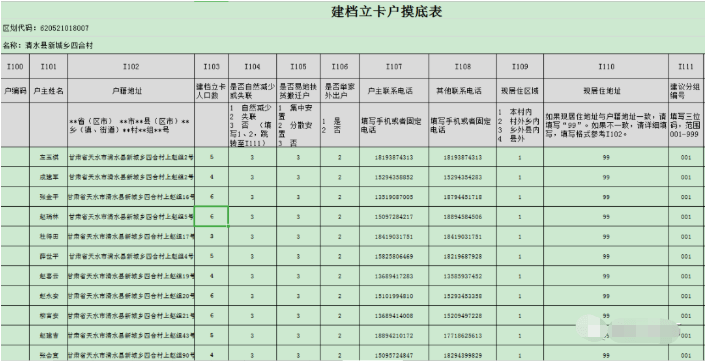
Task: Click phone number 17718625613
Action: point(463,335)
